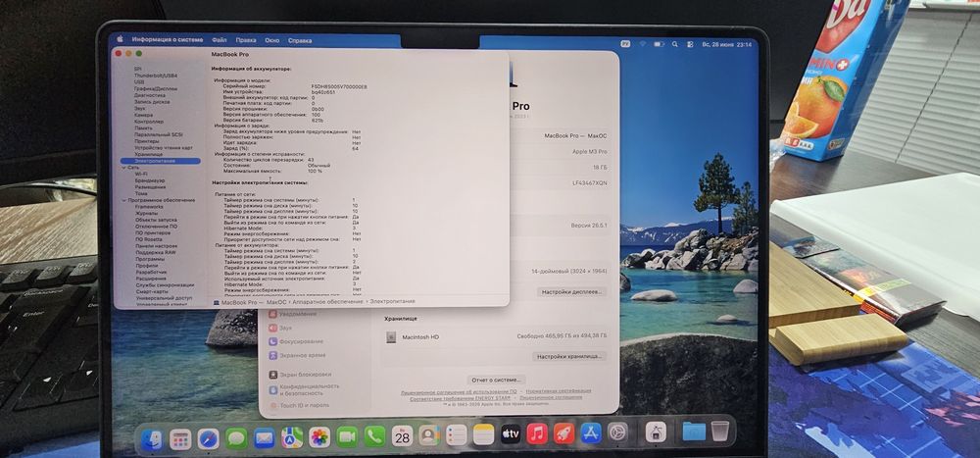Select Расширения in sidebar
The image size is (980, 458).
tap(151, 280)
